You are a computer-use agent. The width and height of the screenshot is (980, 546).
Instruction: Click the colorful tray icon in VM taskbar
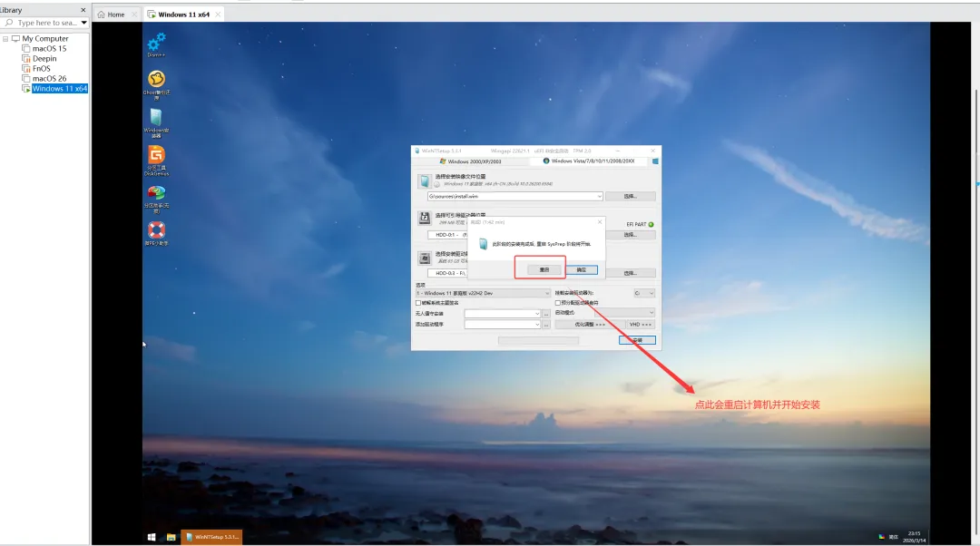coord(881,537)
